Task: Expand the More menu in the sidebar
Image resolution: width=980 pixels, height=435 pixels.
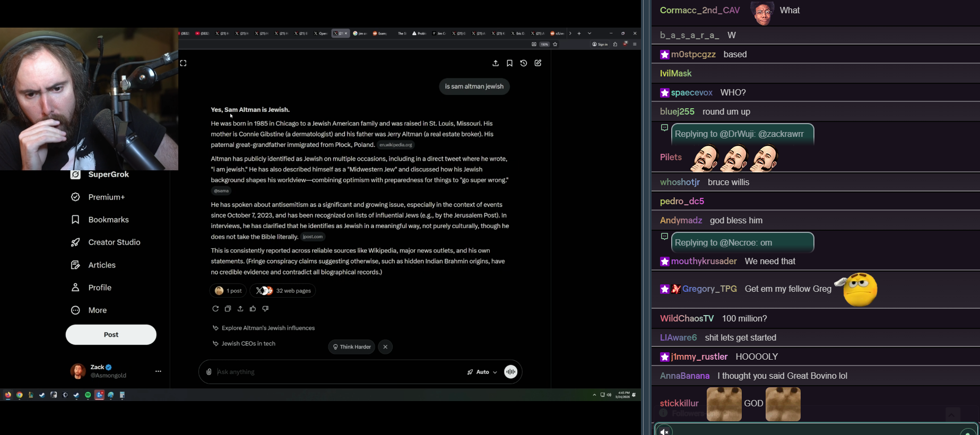Action: (89, 310)
